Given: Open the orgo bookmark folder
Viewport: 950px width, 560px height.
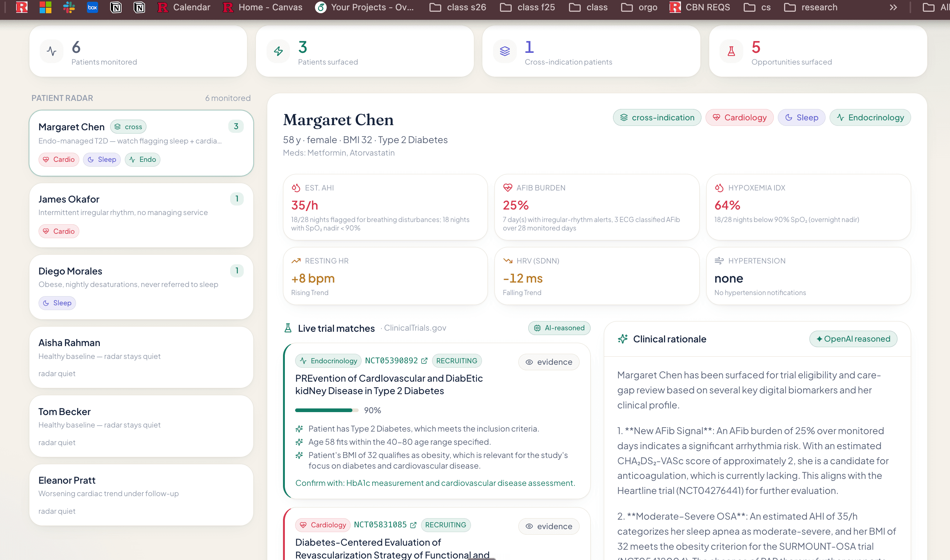Looking at the screenshot, I should 639,7.
